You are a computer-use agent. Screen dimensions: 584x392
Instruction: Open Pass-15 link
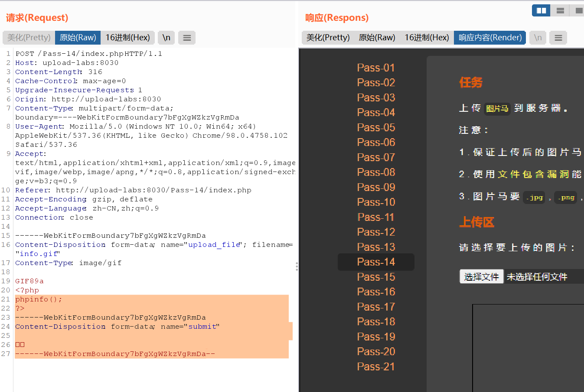pyautogui.click(x=376, y=277)
